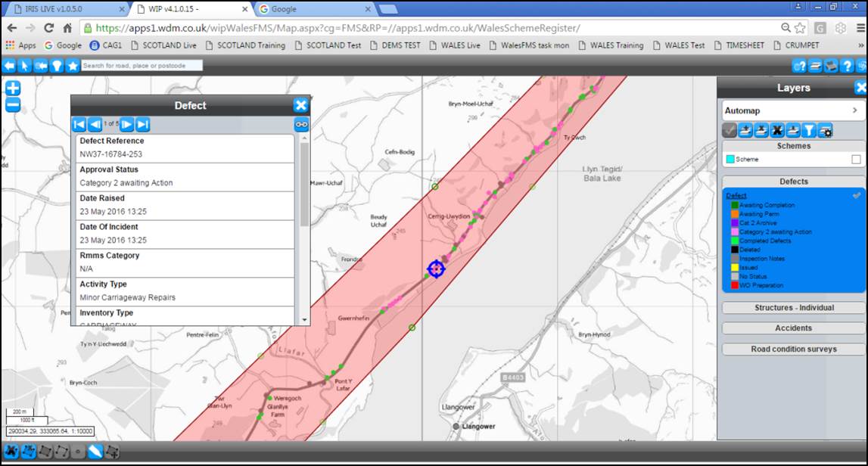Select the eraser tool in bottom toolbar
Image resolution: width=868 pixels, height=466 pixels.
coord(95,452)
